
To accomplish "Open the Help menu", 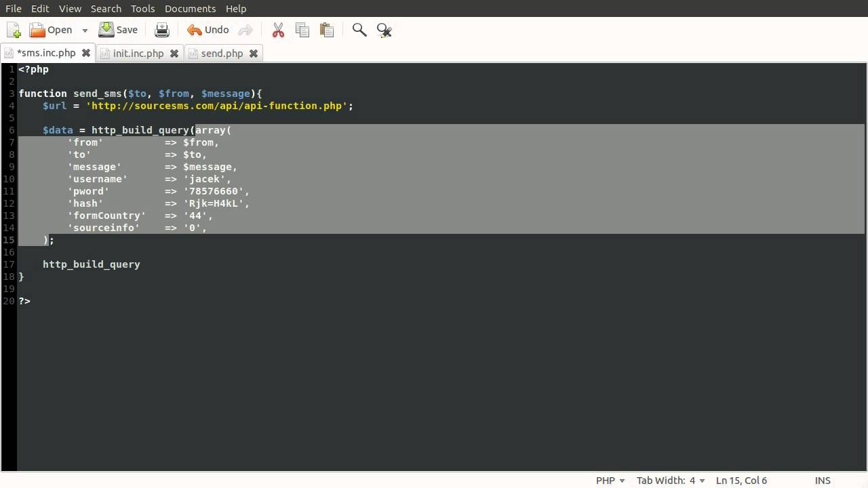I will (x=236, y=8).
